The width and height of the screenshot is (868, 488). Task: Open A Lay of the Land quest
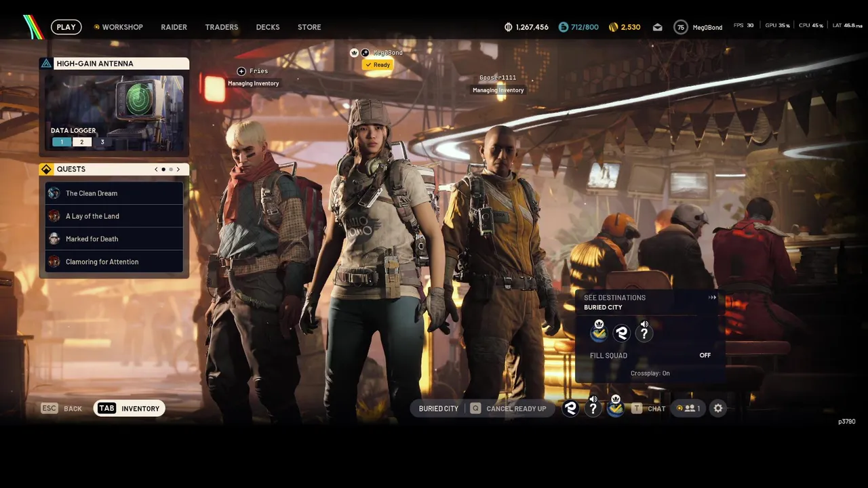point(114,216)
